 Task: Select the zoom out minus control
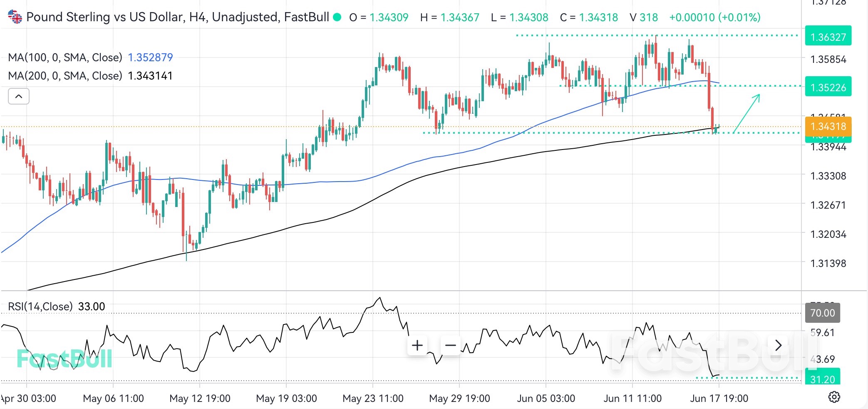[x=450, y=345]
